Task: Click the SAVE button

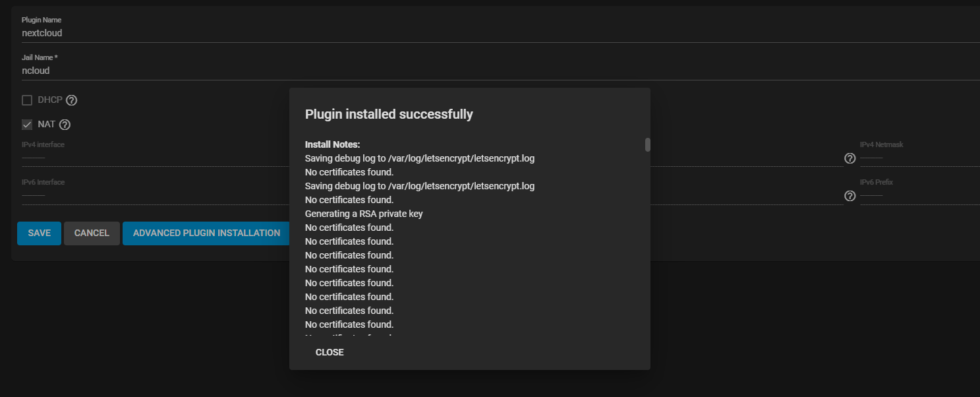Action: click(x=39, y=233)
